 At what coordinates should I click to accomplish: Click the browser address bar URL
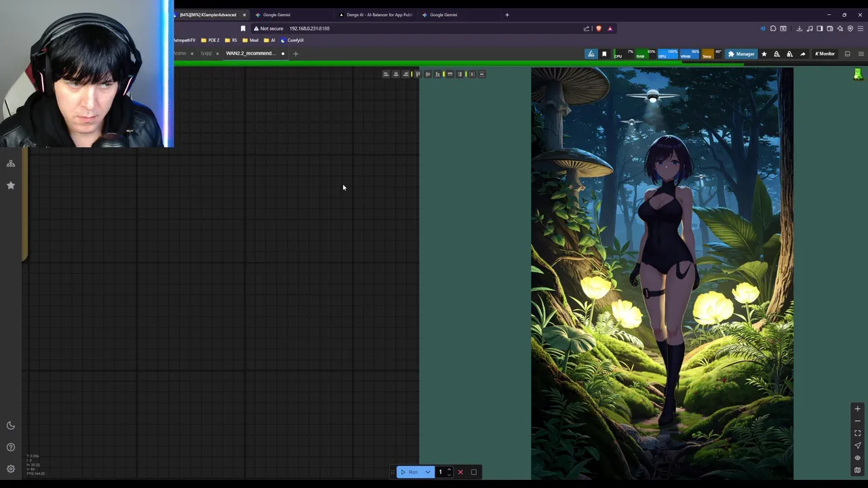[309, 28]
